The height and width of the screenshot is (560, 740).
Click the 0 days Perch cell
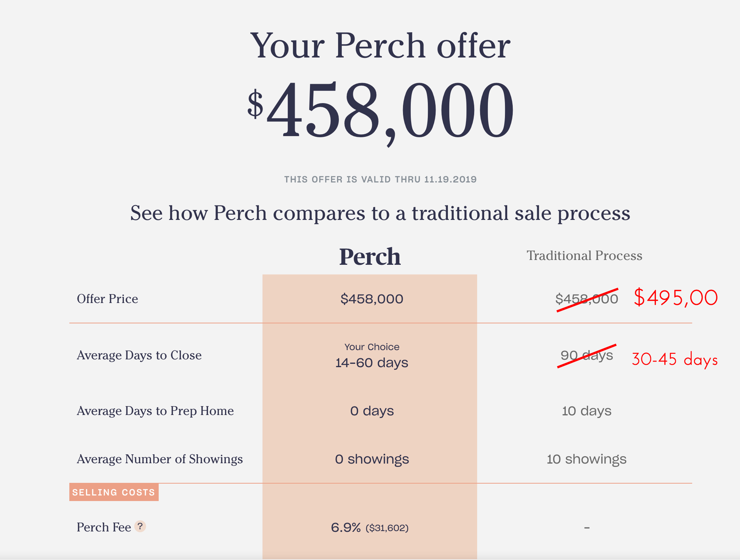tap(372, 411)
